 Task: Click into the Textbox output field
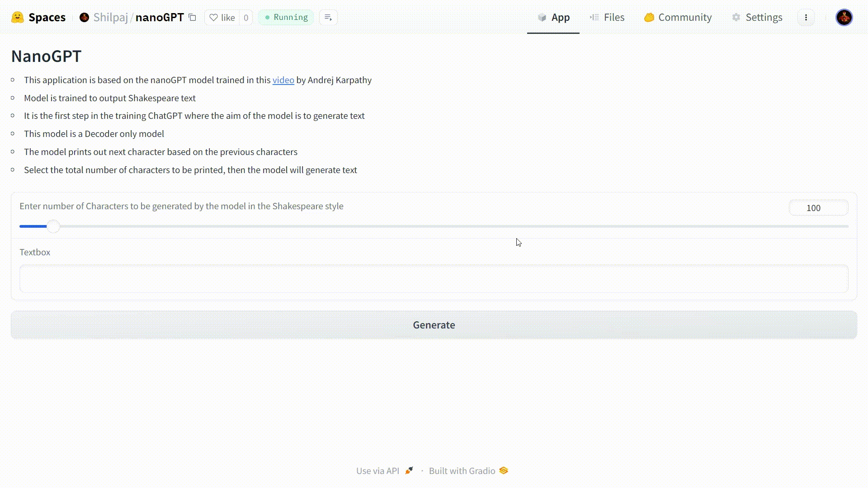coord(434,278)
